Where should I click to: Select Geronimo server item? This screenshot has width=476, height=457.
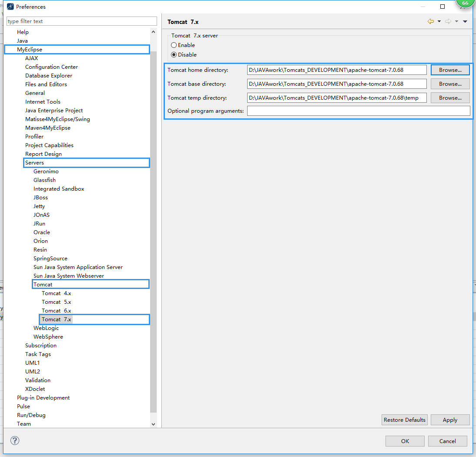(x=46, y=171)
